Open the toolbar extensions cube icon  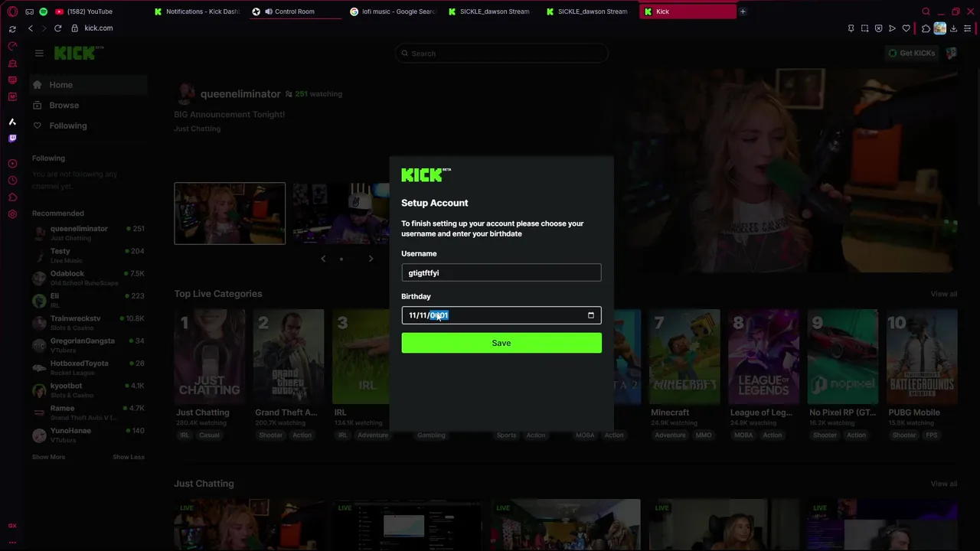point(926,28)
